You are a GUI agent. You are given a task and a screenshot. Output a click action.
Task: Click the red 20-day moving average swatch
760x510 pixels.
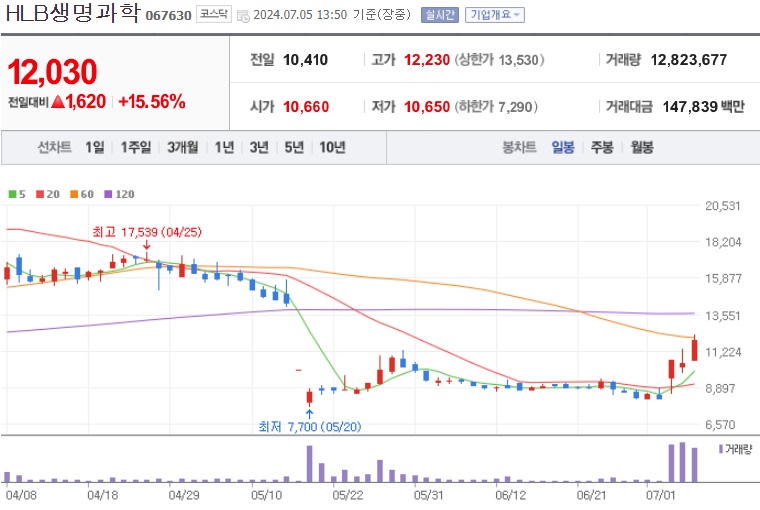tap(40, 194)
